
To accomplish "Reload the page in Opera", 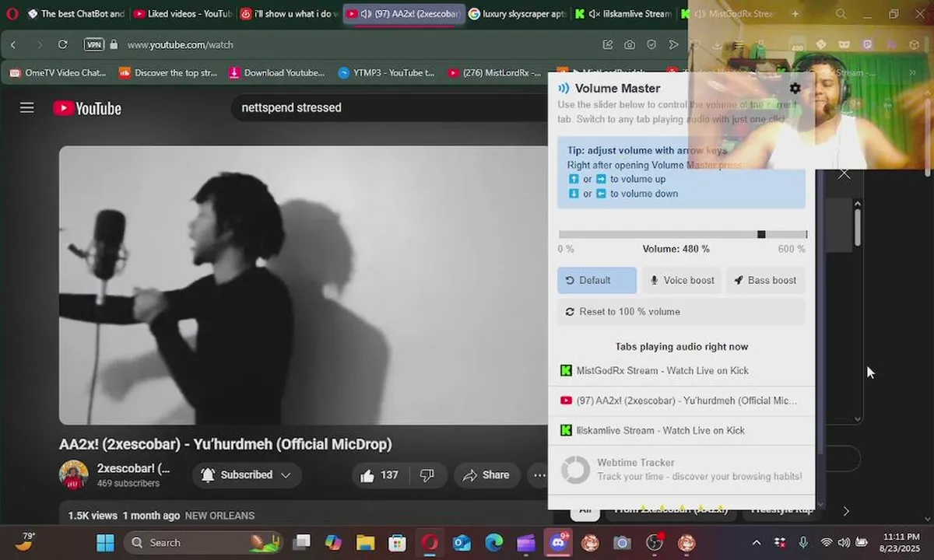I will click(63, 44).
